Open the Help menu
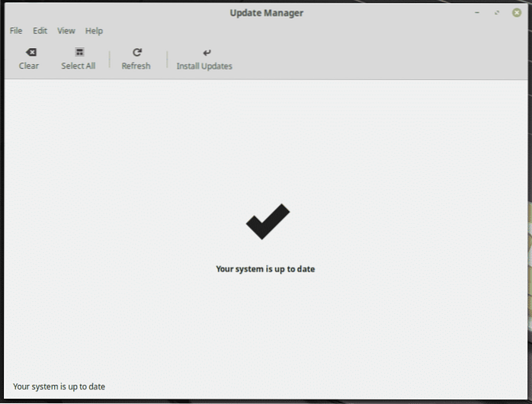 (94, 31)
